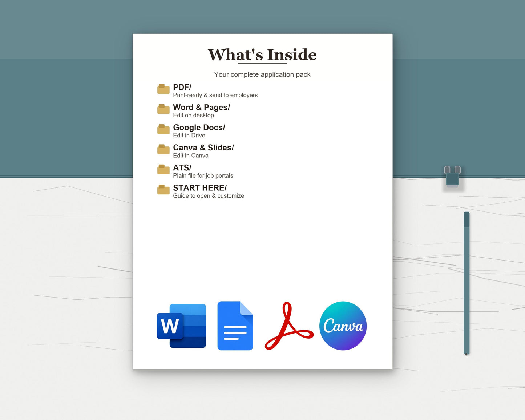Select the 'Google Docs/' folder name
Image resolution: width=525 pixels, height=420 pixels.
click(199, 128)
